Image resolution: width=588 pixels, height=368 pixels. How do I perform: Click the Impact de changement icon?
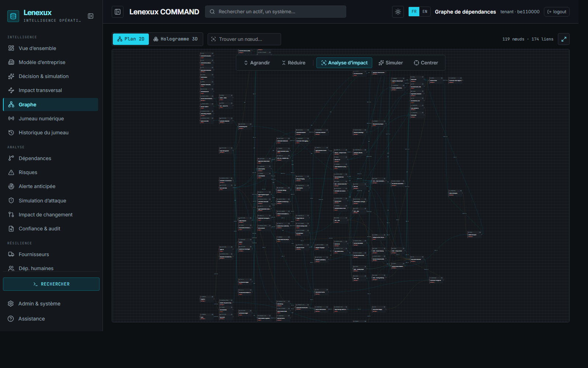[x=11, y=215]
